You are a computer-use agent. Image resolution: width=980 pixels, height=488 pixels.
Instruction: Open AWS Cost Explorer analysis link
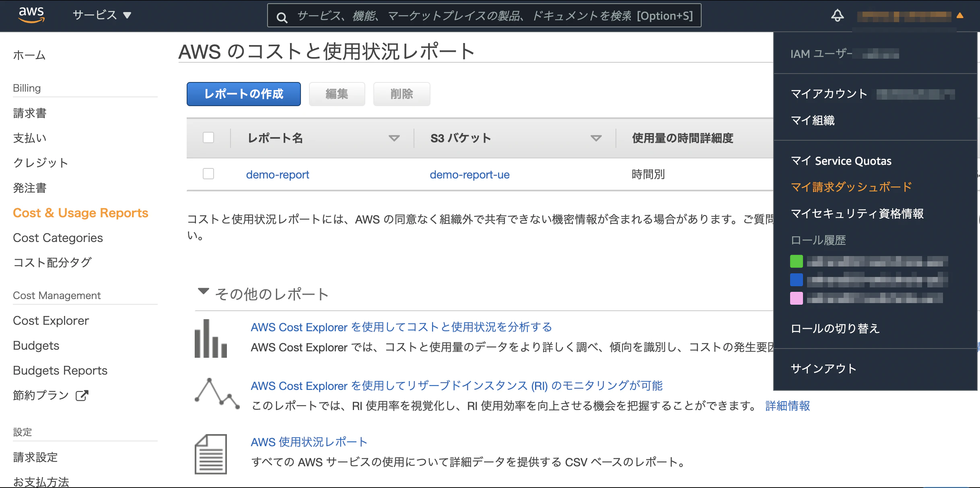(x=401, y=327)
